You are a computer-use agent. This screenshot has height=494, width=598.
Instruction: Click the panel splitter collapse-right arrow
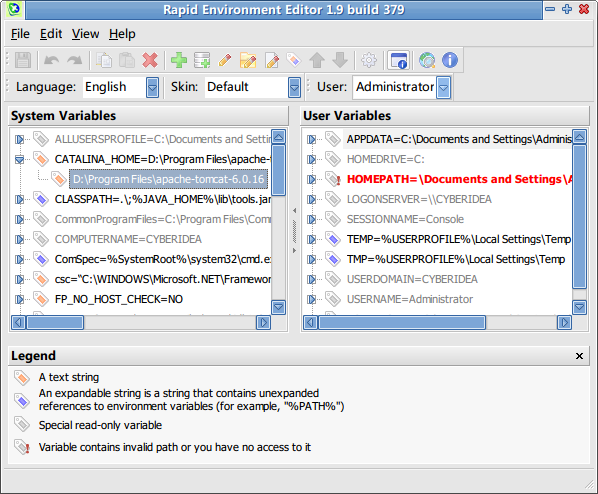(294, 251)
